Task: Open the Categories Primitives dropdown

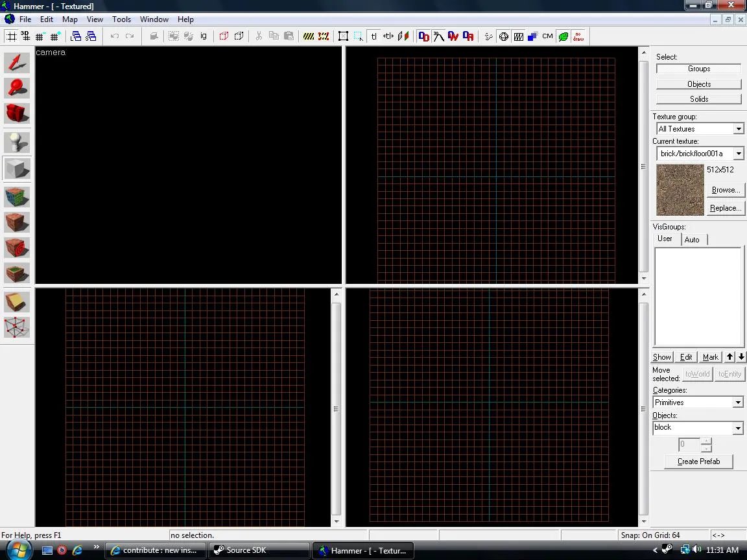Action: (x=738, y=402)
